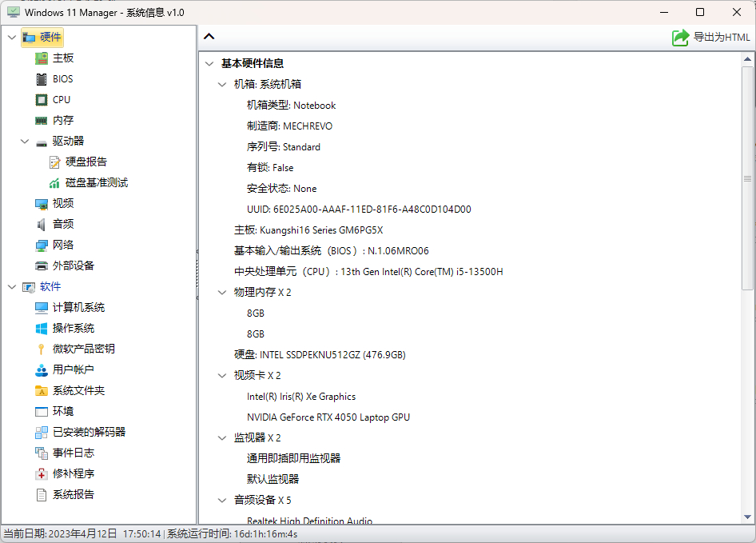Select Intel(R) Iris(R) Xe Graphics row
756x543 pixels.
coord(301,397)
